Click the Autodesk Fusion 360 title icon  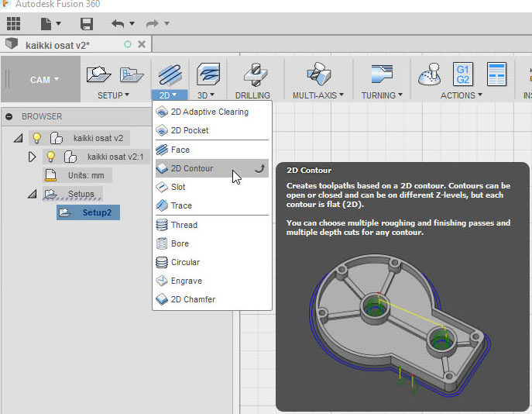coord(5,4)
